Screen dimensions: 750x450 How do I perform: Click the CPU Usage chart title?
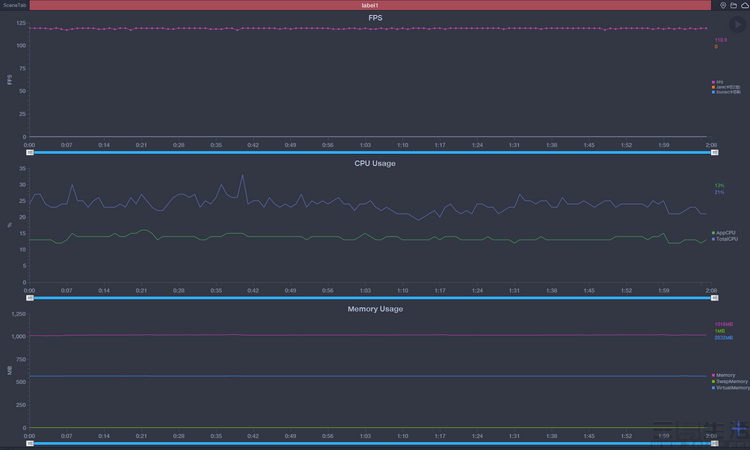point(375,163)
